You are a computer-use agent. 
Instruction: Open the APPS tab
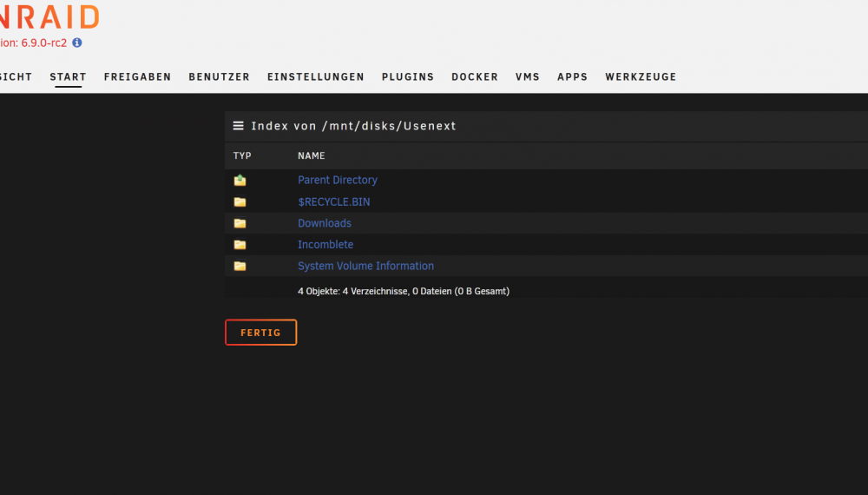[x=572, y=77]
